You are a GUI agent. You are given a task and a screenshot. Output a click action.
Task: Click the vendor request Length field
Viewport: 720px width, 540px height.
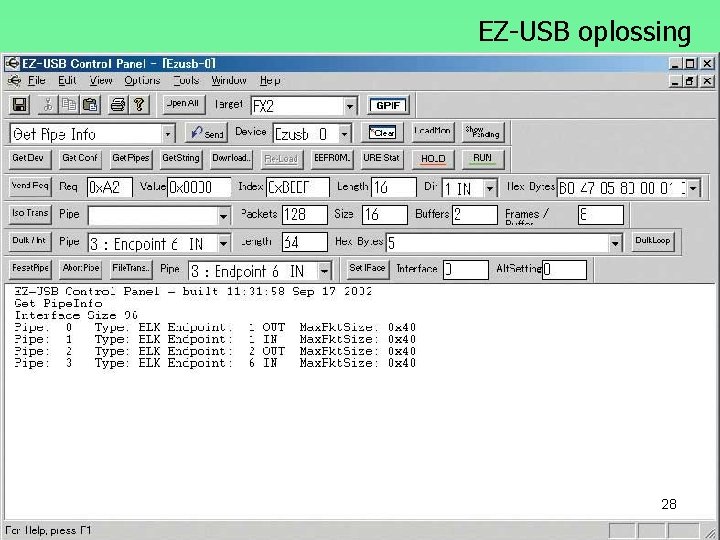(394, 187)
